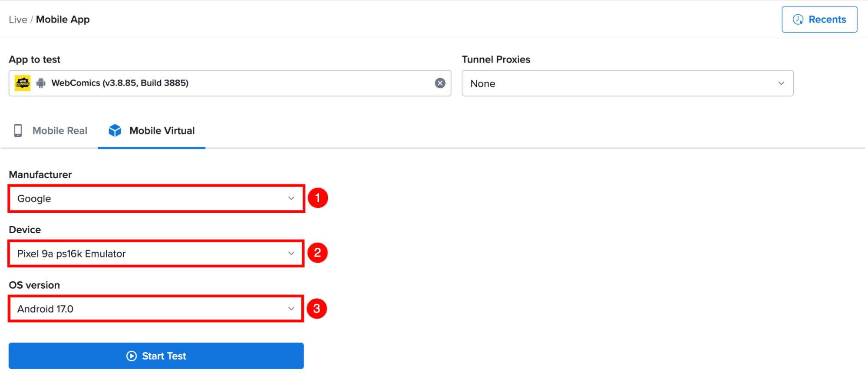Click the Mobile Real phone icon

click(18, 131)
